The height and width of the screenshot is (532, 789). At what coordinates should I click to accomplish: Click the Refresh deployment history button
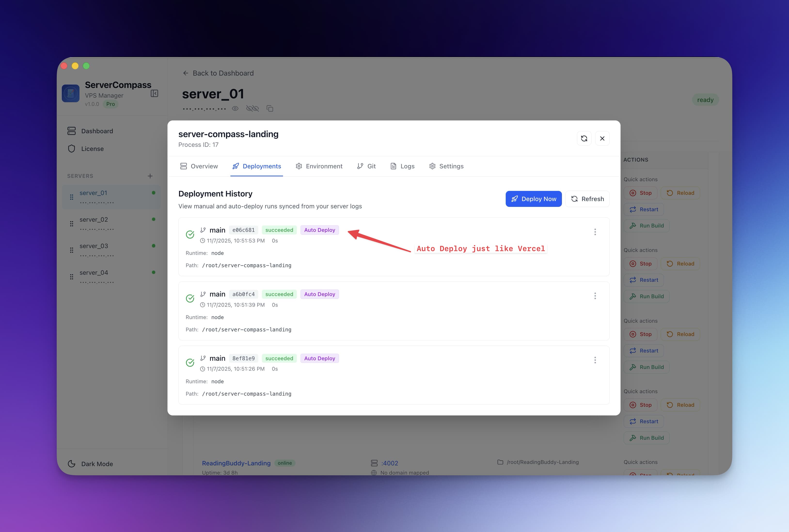coord(587,199)
